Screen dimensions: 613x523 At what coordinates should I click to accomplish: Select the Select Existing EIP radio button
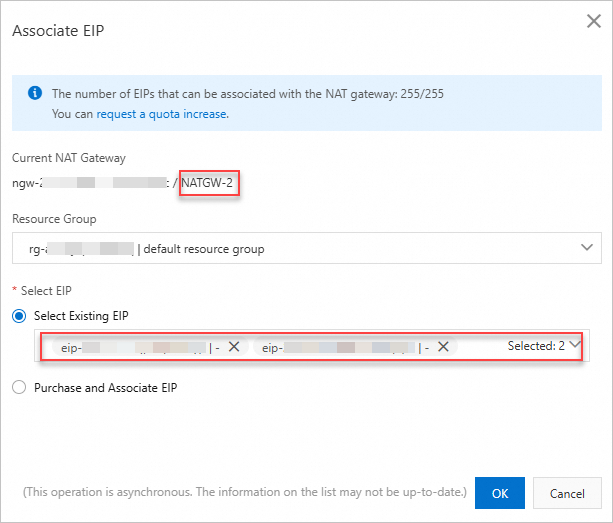[x=19, y=316]
